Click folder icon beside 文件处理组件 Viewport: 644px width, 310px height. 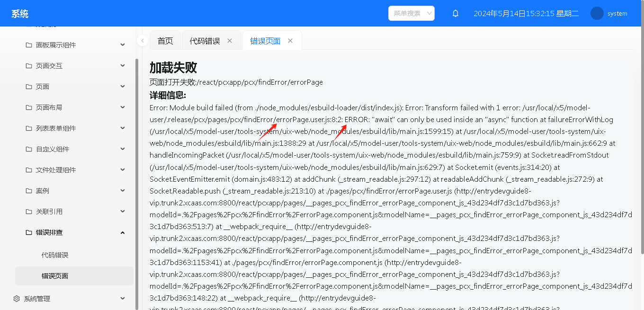(x=29, y=170)
